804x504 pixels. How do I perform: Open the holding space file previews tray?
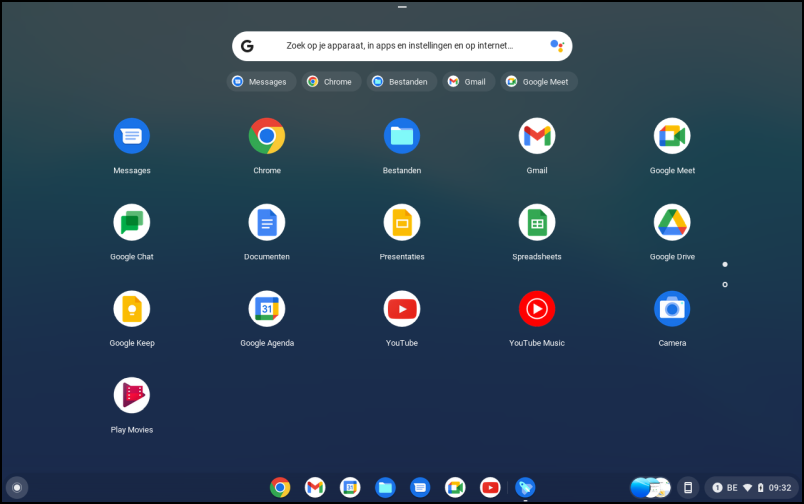click(x=650, y=488)
